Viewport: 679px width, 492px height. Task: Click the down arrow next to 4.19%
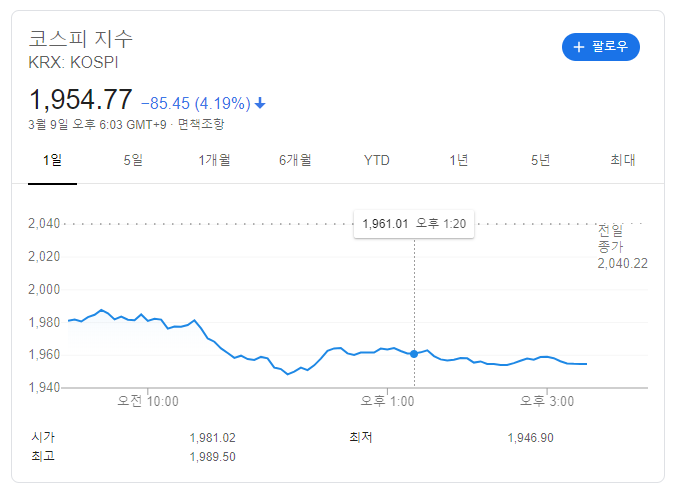click(260, 103)
